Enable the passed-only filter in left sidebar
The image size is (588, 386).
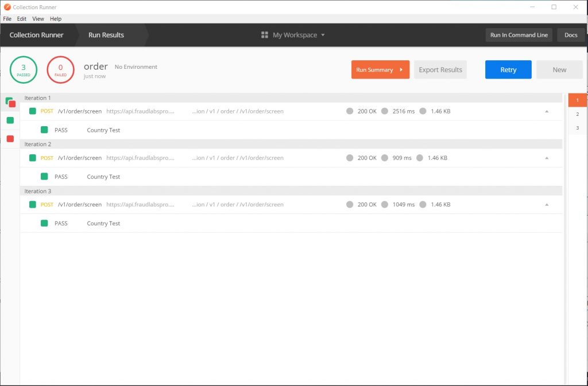(10, 120)
